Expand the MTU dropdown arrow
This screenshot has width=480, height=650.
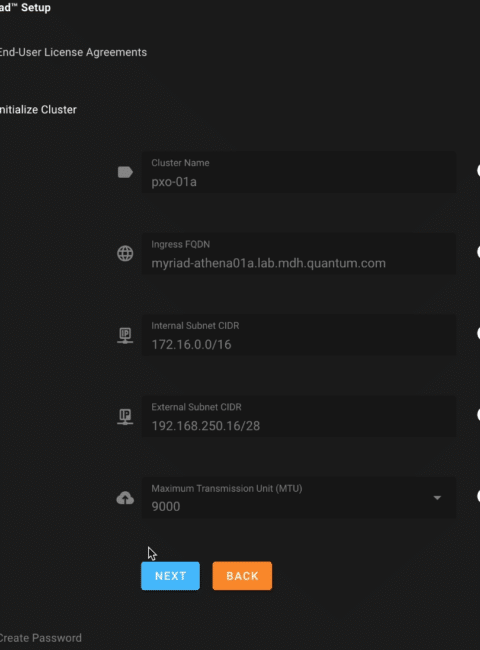(x=437, y=497)
